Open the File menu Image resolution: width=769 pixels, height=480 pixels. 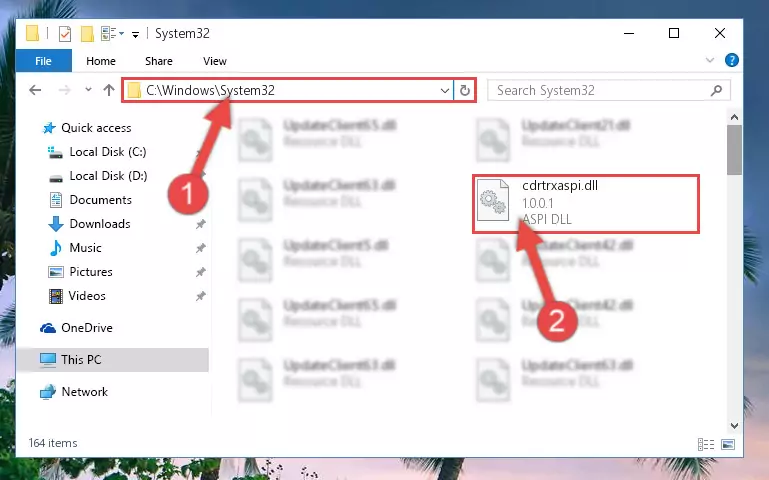[x=43, y=61]
